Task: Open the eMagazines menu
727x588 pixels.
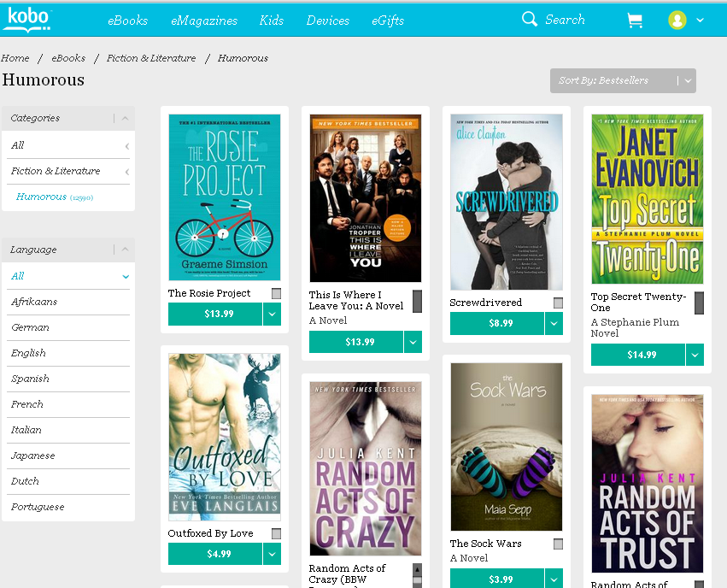Action: click(x=204, y=21)
